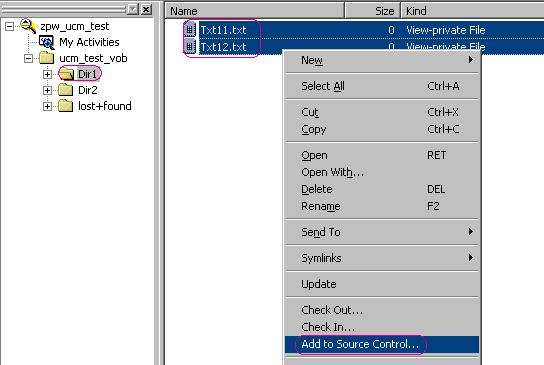The image size is (544, 365).
Task: Expand the lost+found tree node
Action: 47,106
